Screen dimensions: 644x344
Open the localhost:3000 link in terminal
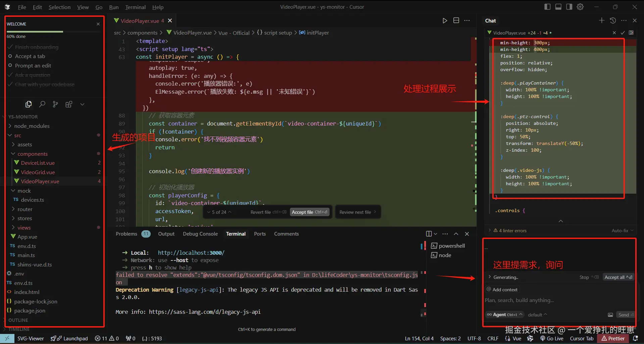pyautogui.click(x=191, y=253)
